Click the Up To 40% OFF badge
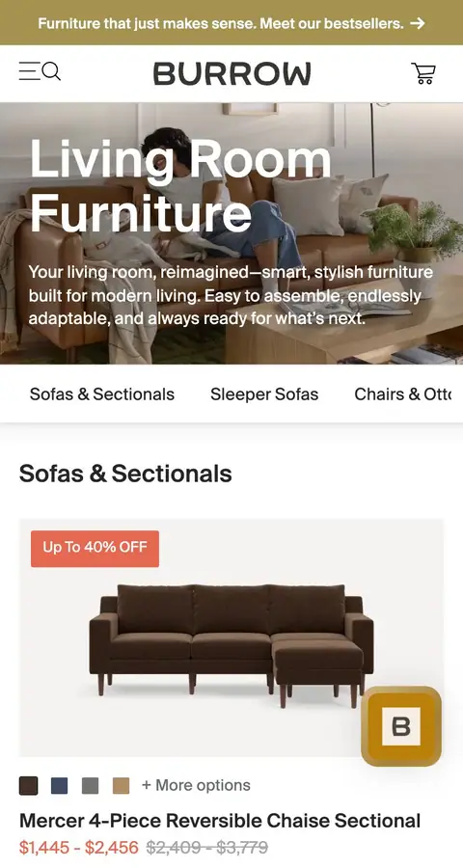This screenshot has width=463, height=868. 95,548
